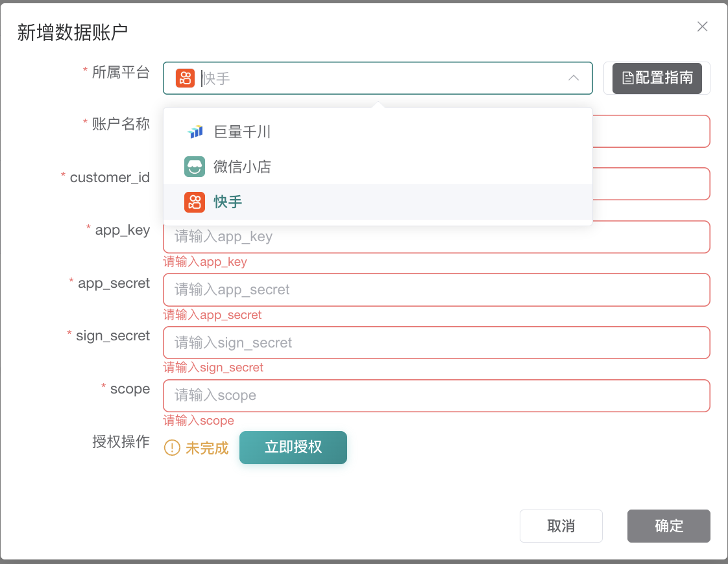Choose the 微信小店 platform option
Image resolution: width=728 pixels, height=564 pixels.
coord(242,167)
